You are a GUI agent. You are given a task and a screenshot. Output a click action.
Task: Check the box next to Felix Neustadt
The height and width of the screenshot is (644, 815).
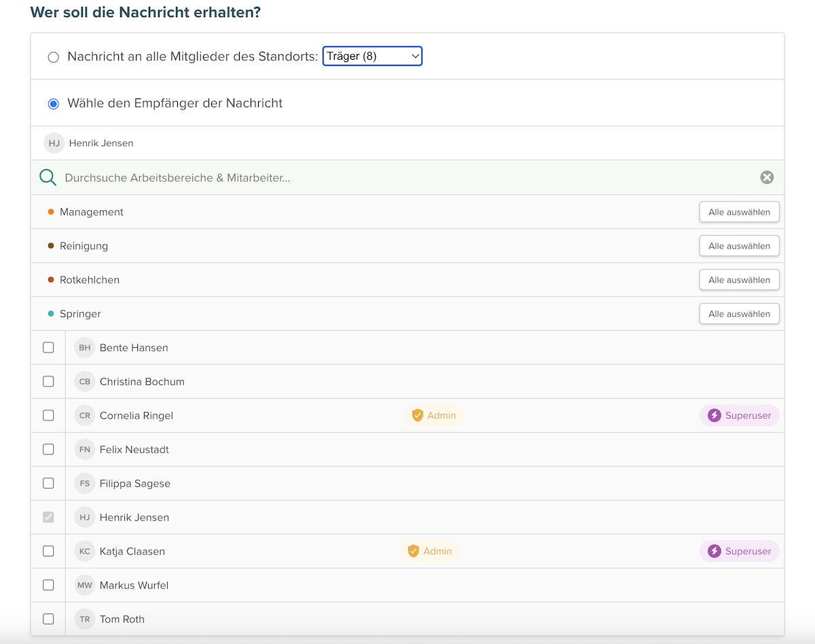48,449
